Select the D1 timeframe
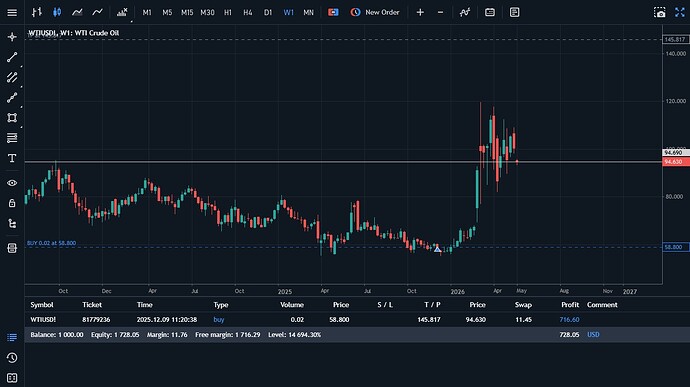 (x=268, y=12)
